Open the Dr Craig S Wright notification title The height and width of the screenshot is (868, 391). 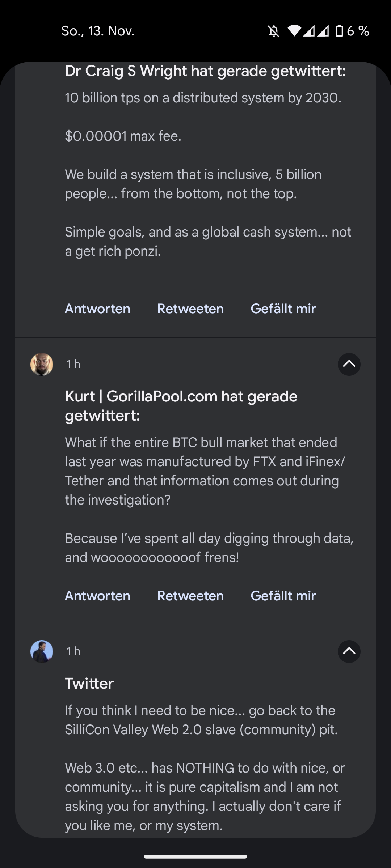(x=205, y=71)
